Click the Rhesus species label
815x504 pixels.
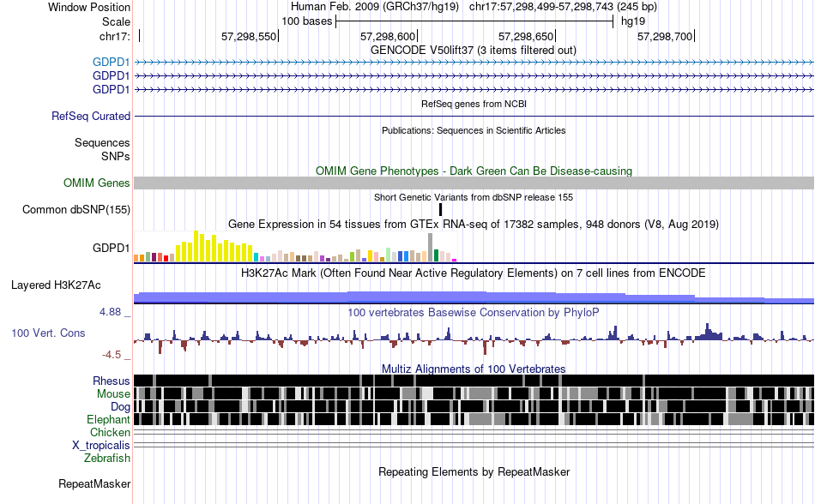point(112,381)
